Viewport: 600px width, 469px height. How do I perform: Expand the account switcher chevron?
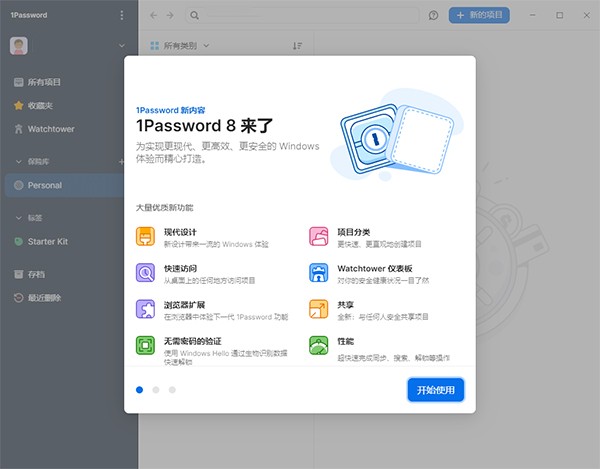[x=122, y=46]
